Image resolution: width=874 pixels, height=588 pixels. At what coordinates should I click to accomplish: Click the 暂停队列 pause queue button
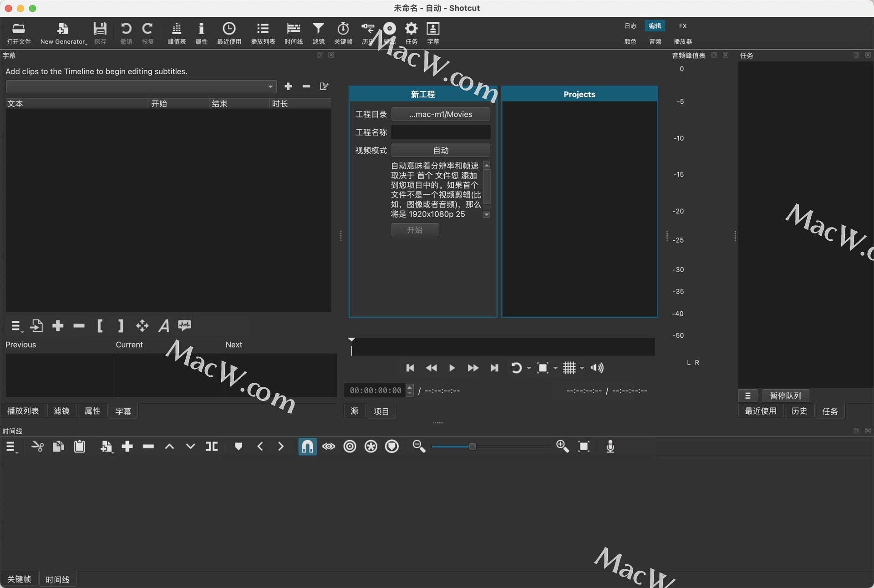[786, 396]
